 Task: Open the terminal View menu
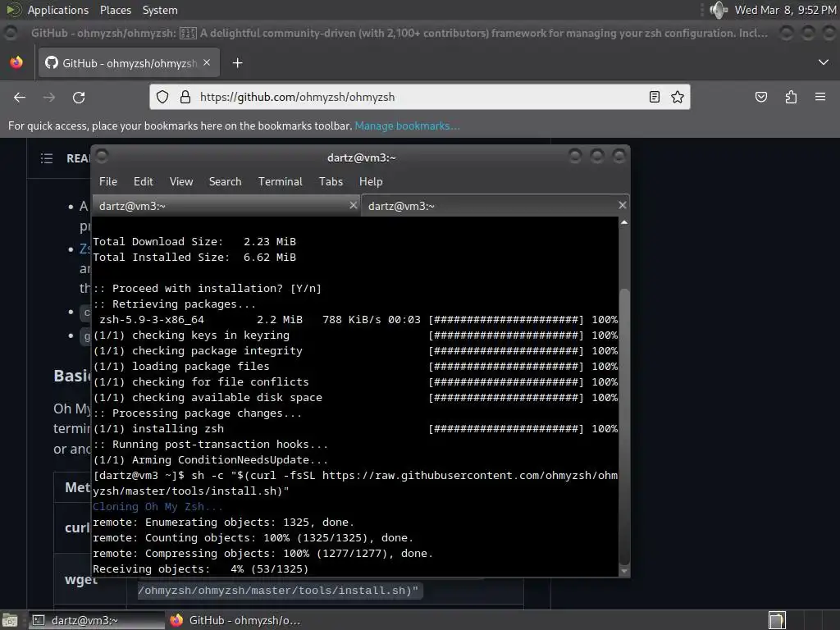(181, 181)
